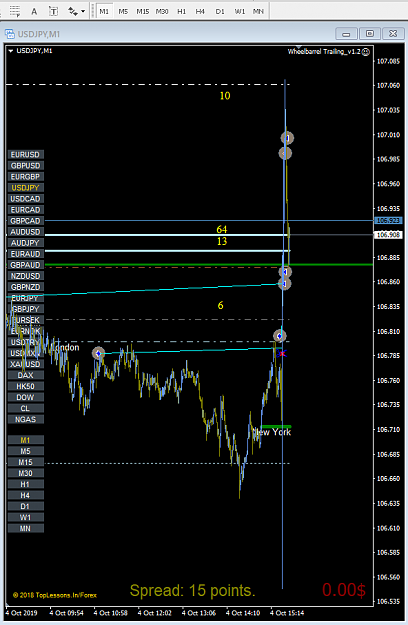Pick the M5 button in the chart panel
408x625 pixels.
tap(26, 451)
